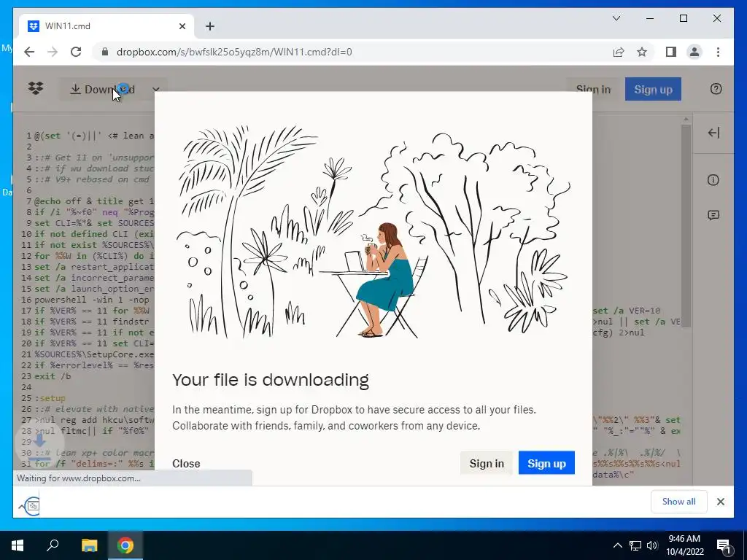
Task: Open the file info icon
Action: 713,180
